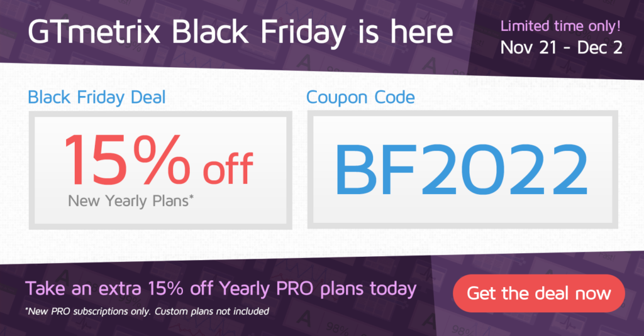
Task: Click the 'Nov 21 - Dec 2' date range
Action: point(561,48)
